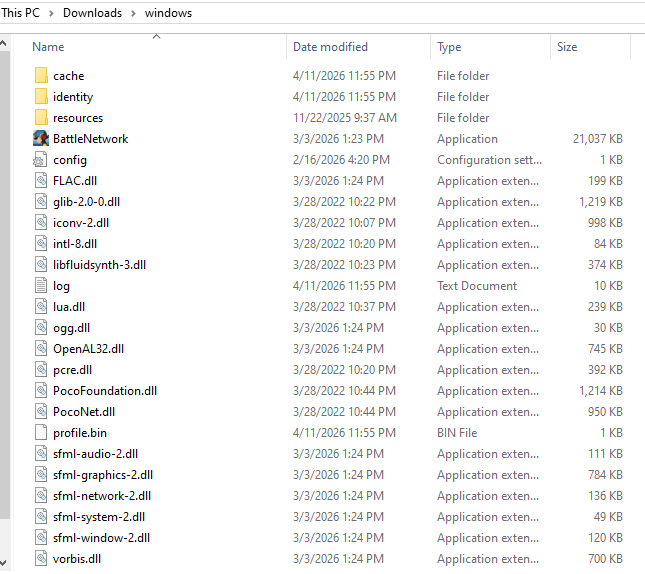Click navigation pane scroll down arrow
Image resolution: width=645 pixels, height=574 pixels.
[3, 562]
